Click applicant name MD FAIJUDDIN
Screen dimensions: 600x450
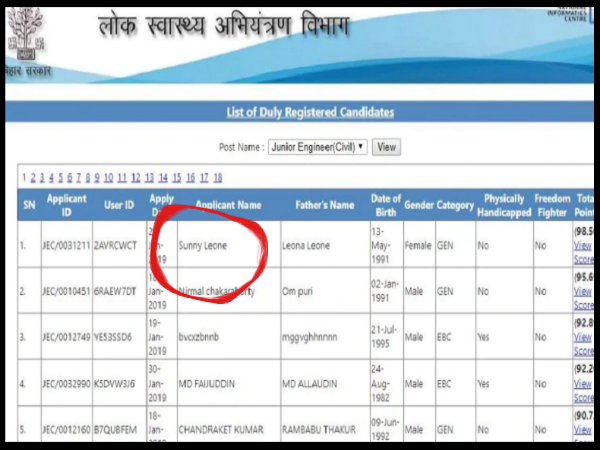[207, 383]
